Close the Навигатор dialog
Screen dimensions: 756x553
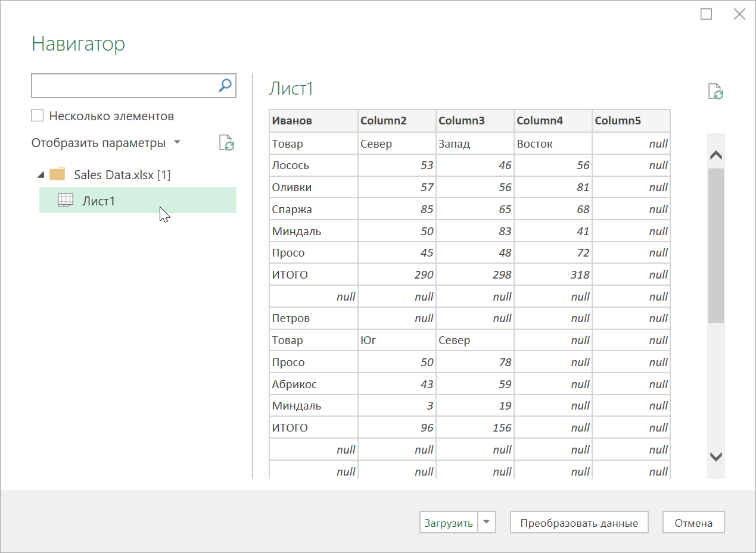[739, 14]
